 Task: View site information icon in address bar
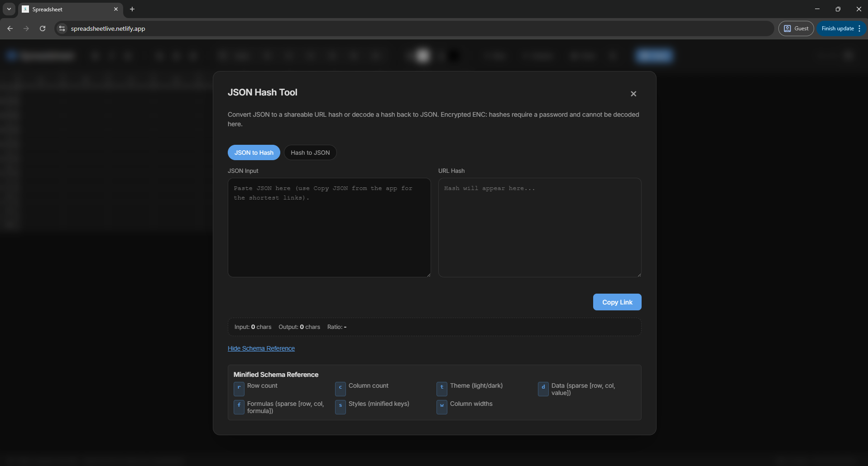[62, 29]
